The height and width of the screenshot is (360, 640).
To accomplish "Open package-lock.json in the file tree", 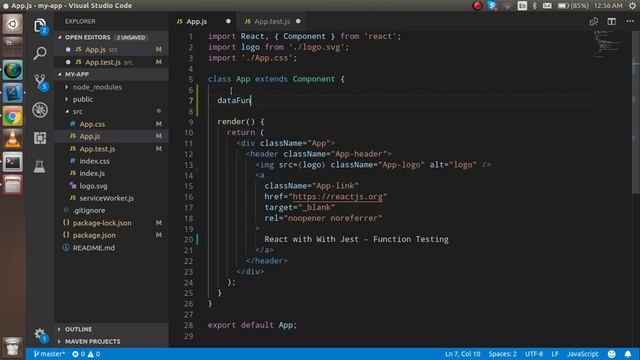I will (111, 223).
